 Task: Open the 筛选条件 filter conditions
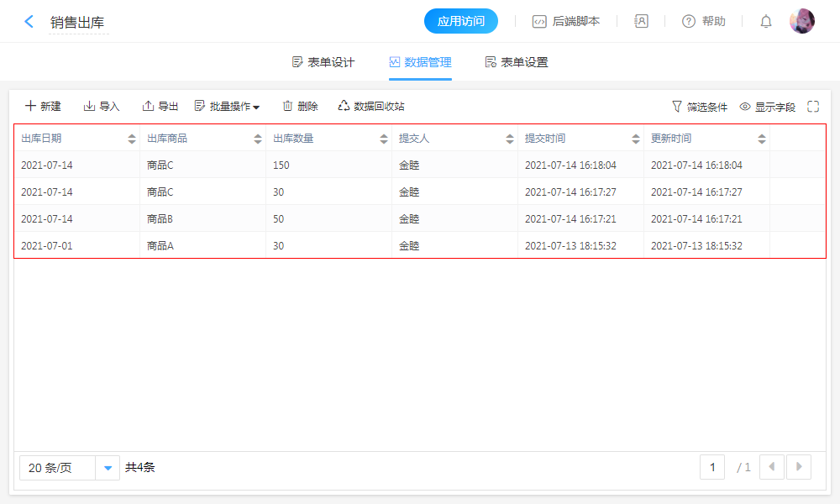(699, 107)
